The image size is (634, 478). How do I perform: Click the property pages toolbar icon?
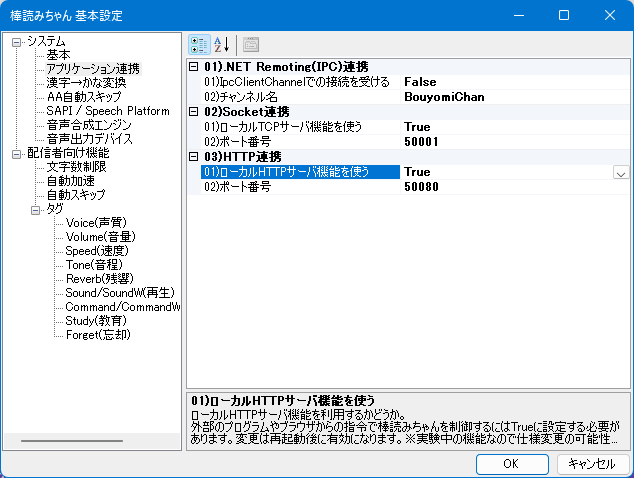(x=250, y=44)
